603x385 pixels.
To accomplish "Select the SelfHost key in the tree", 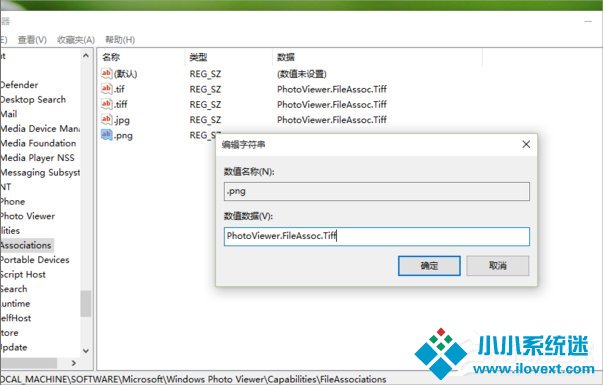I will pos(15,318).
